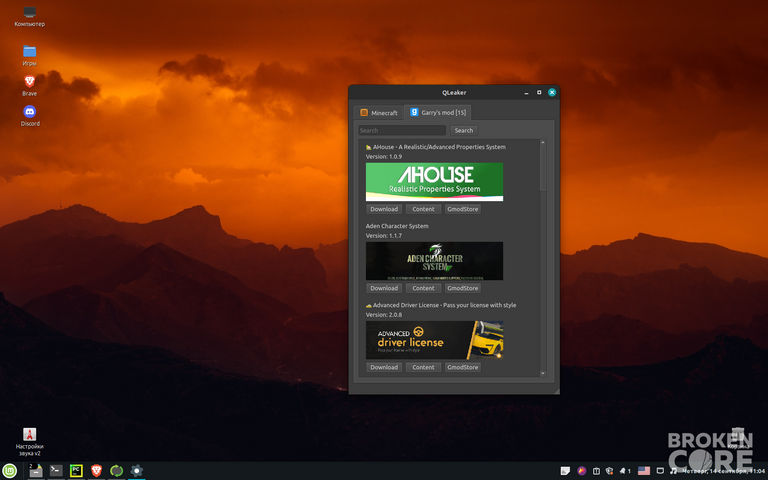Click the Search button
Screen dimensions: 768x480
click(x=464, y=130)
